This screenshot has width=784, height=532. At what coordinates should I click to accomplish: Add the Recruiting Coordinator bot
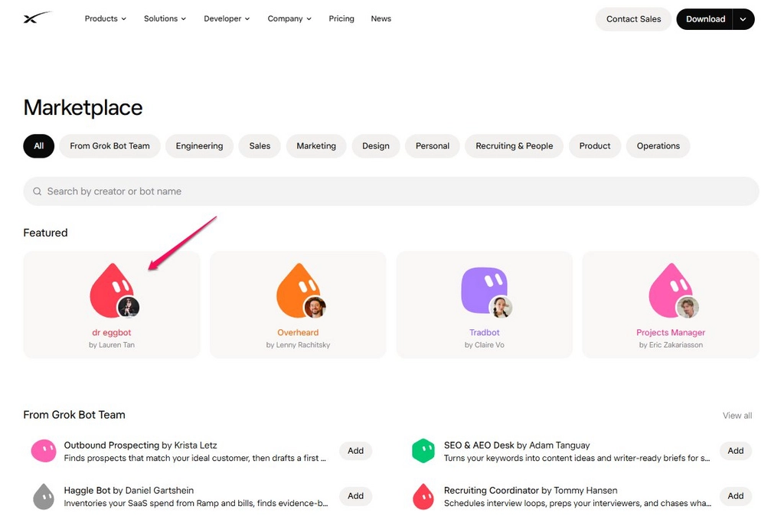pyautogui.click(x=736, y=495)
